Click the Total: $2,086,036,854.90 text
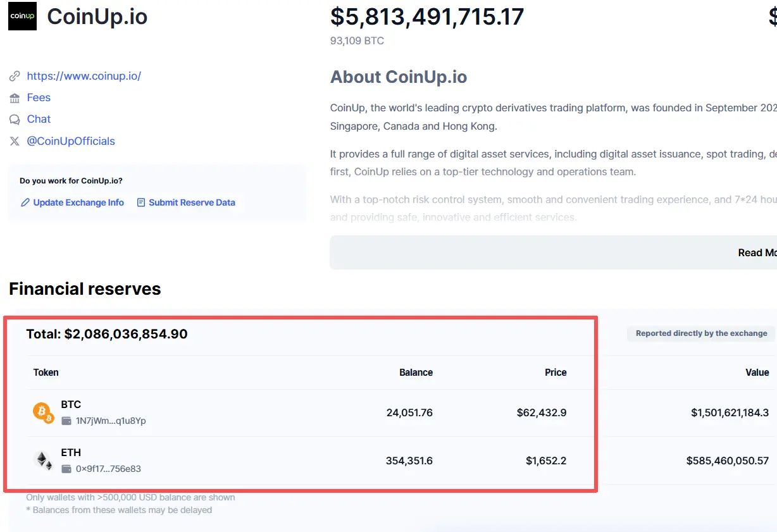Image resolution: width=777 pixels, height=532 pixels. click(x=107, y=334)
